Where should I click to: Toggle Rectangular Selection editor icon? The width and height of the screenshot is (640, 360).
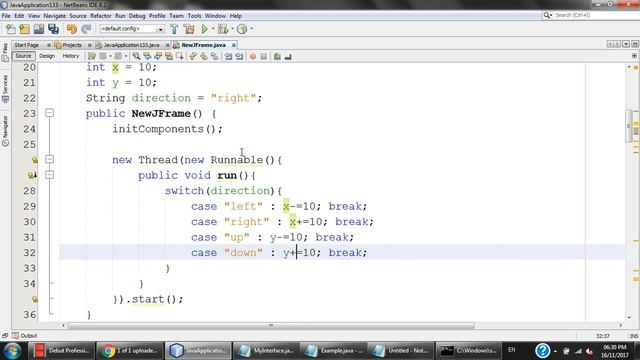pyautogui.click(x=180, y=56)
